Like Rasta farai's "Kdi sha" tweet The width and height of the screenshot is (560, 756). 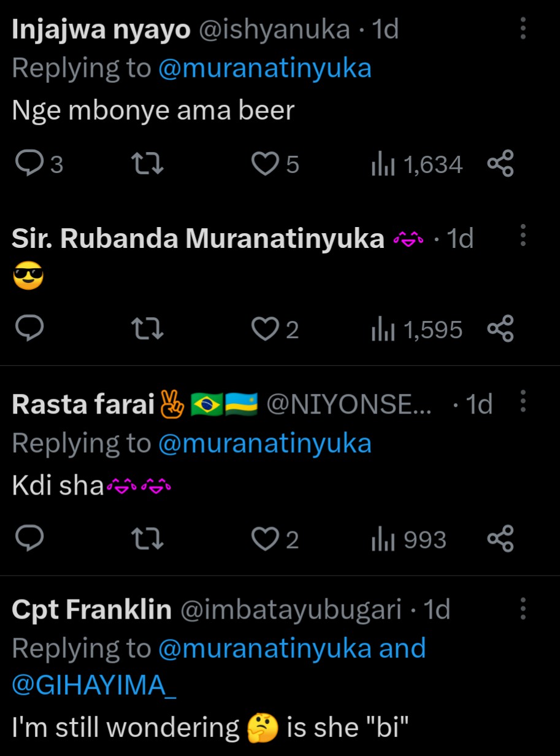pyautogui.click(x=266, y=539)
